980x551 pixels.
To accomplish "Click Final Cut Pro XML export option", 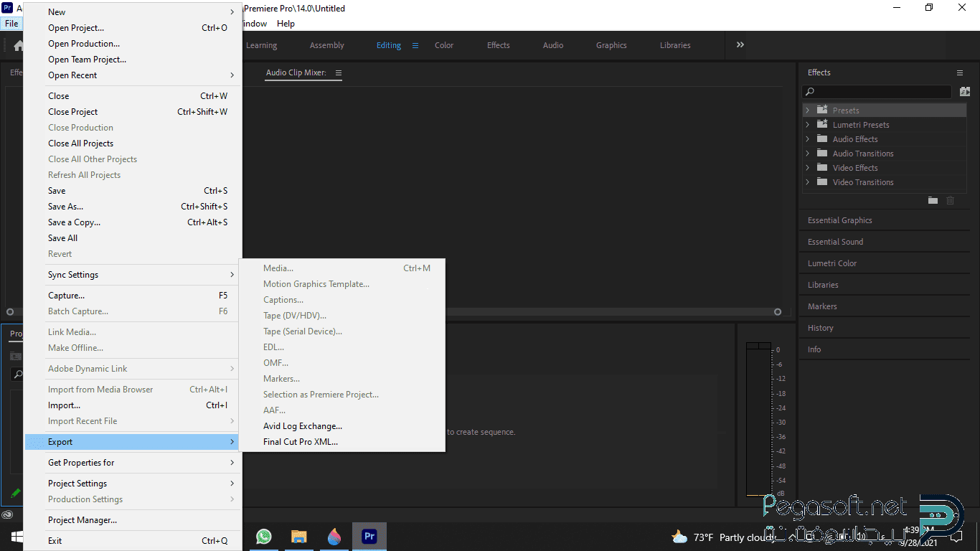I will pos(342,442).
